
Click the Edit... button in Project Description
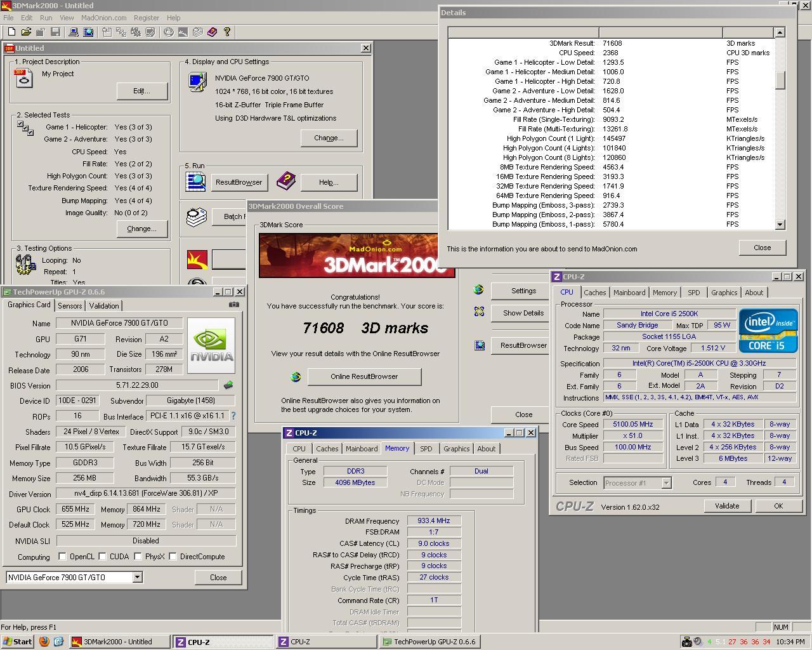(x=142, y=91)
